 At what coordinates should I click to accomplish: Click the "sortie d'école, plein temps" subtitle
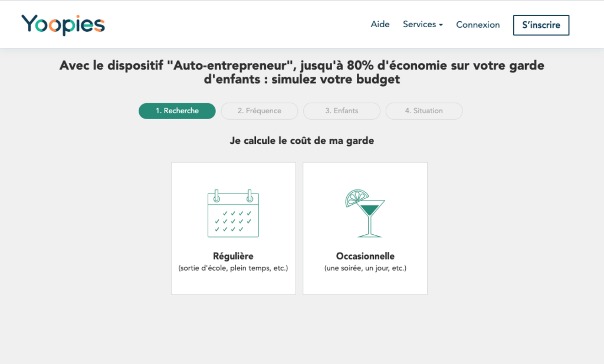233,268
